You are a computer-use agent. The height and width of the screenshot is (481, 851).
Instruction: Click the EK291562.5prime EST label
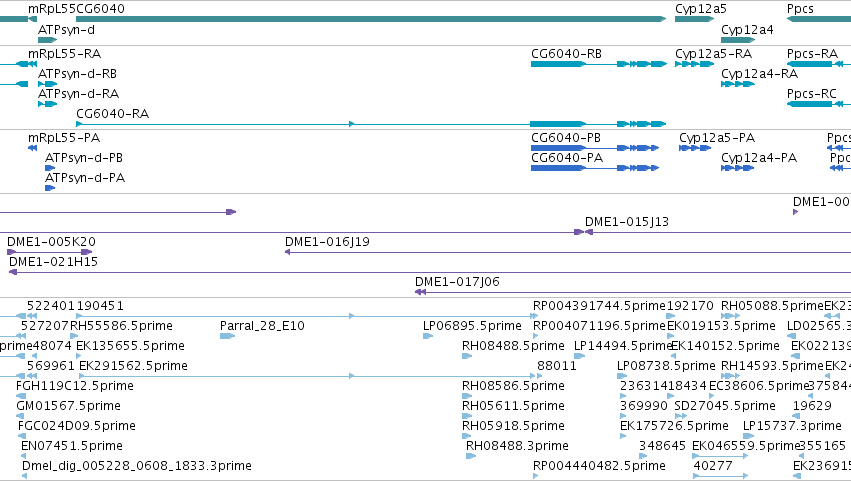point(134,366)
